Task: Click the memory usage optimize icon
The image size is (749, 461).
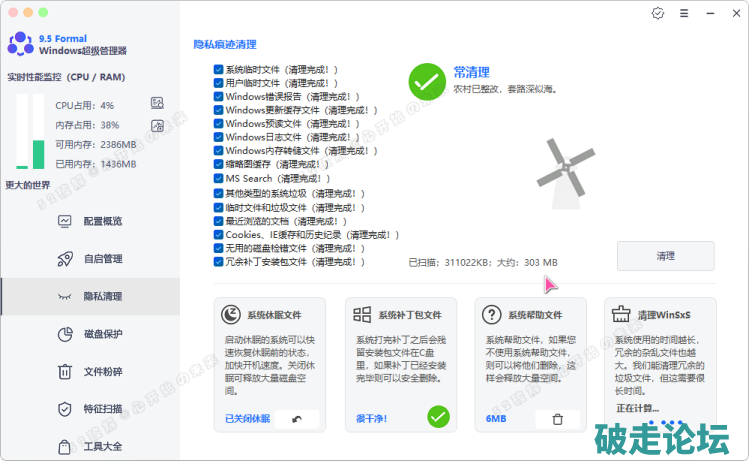Action: pos(157,125)
